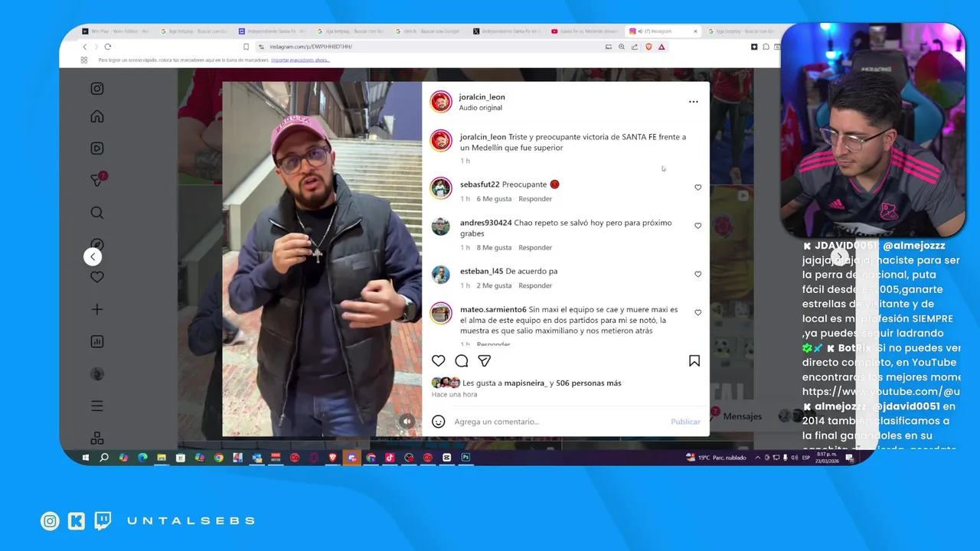Image resolution: width=980 pixels, height=551 pixels.
Task: Click the Audio original link
Action: coord(481,108)
